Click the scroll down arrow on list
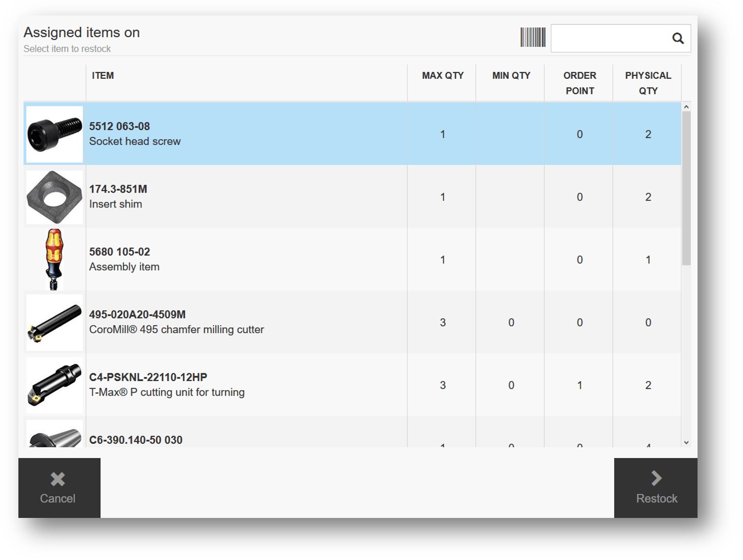743x560 pixels. [686, 442]
